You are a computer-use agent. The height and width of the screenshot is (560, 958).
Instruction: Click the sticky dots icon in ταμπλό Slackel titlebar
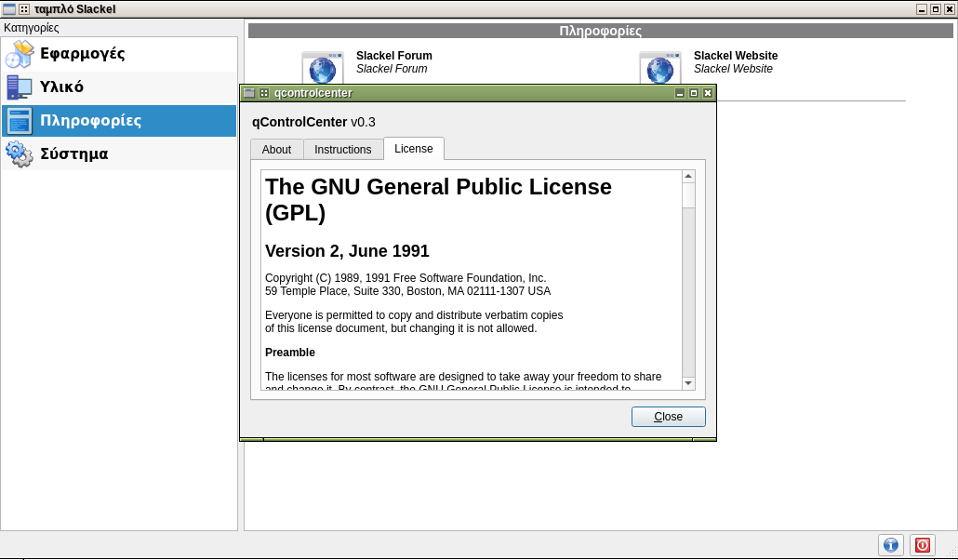point(24,9)
